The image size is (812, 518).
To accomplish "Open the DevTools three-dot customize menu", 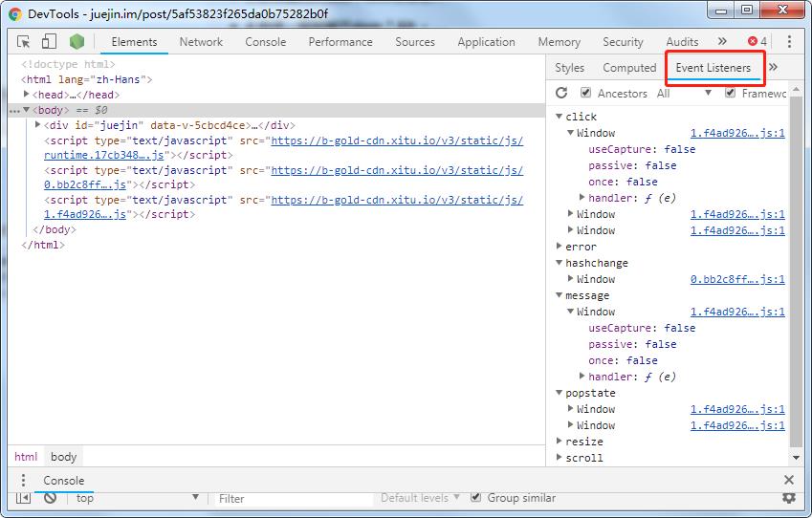I will coord(789,42).
